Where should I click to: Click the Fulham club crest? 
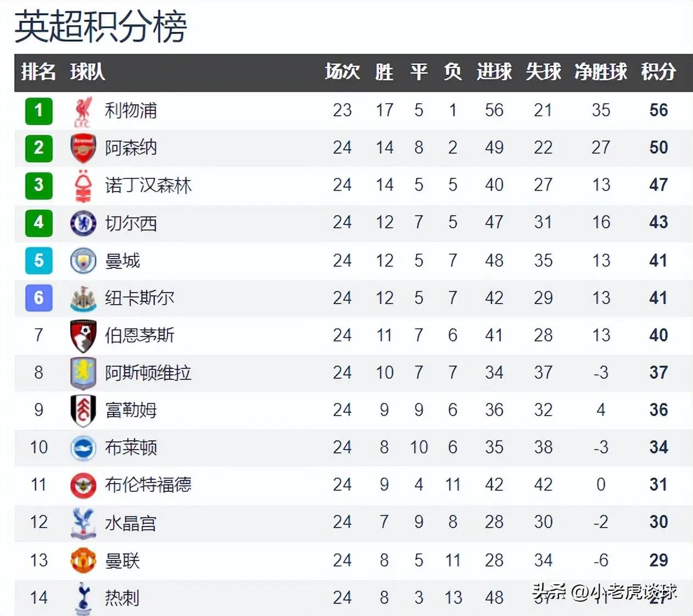tap(83, 410)
